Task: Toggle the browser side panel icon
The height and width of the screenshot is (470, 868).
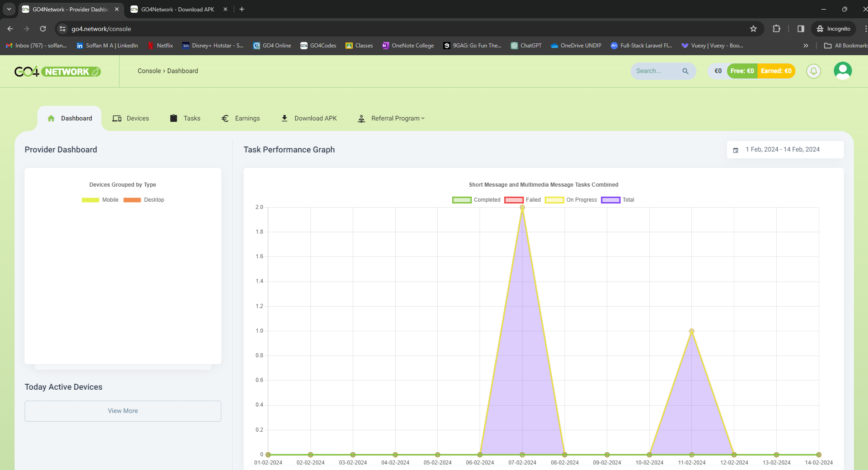Action: [x=800, y=29]
